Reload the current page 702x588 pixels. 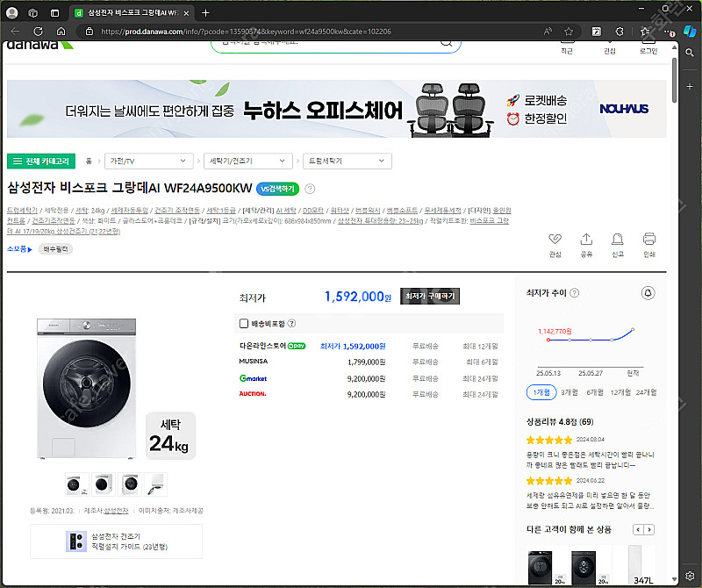click(39, 32)
